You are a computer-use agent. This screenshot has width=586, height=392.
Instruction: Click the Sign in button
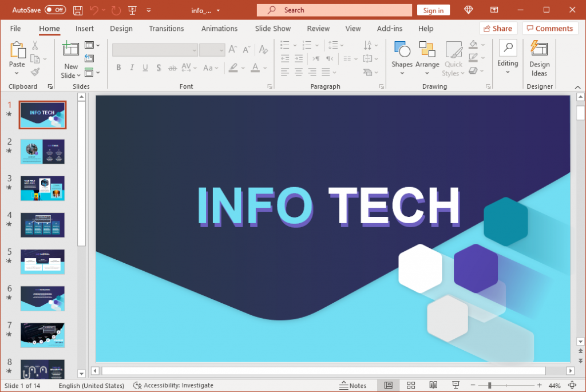tap(433, 10)
